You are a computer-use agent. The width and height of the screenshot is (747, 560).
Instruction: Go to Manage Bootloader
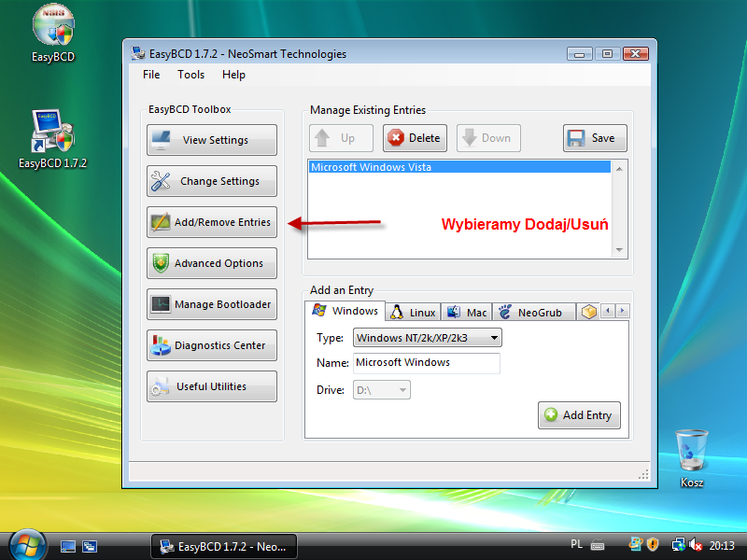(x=212, y=304)
